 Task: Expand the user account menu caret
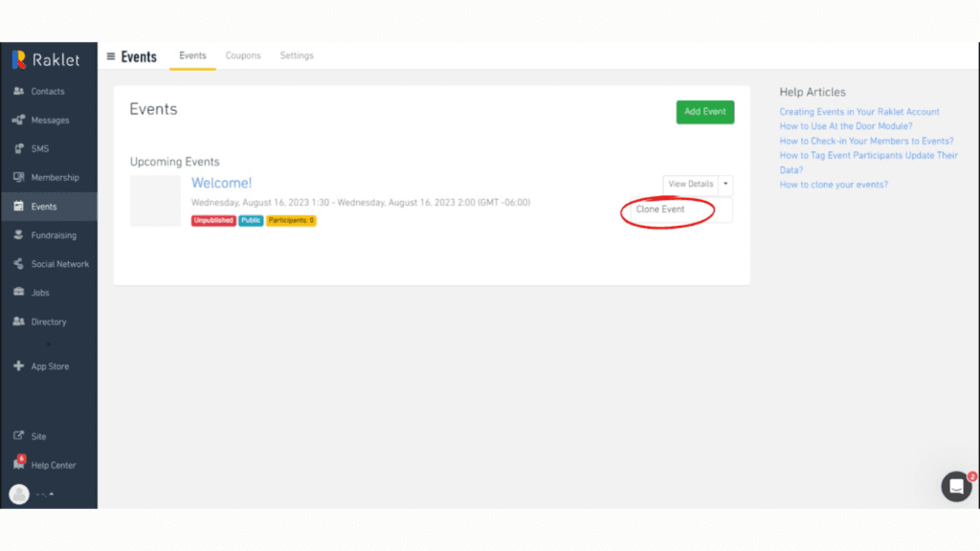point(52,495)
